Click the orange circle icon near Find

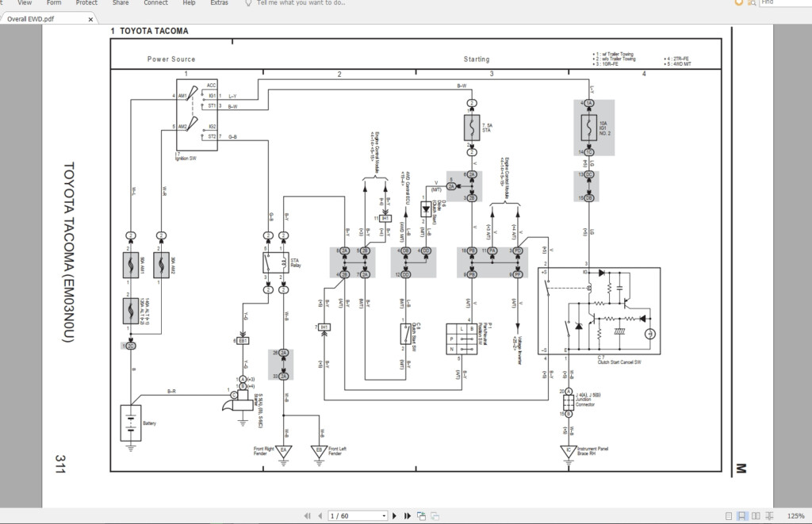click(x=739, y=2)
